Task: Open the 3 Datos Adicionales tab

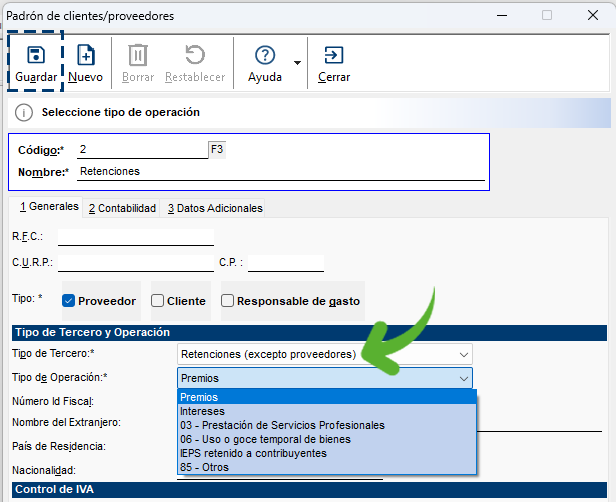Action: [215, 208]
